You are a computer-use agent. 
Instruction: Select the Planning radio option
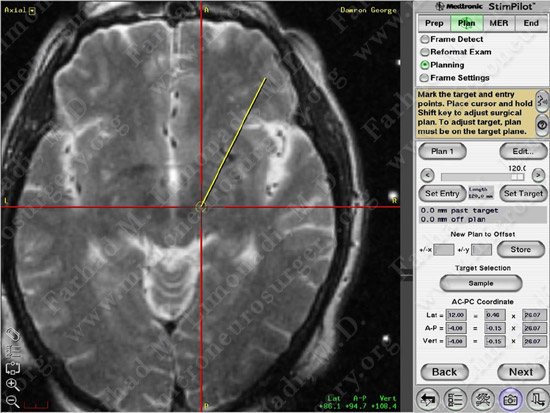[x=425, y=65]
